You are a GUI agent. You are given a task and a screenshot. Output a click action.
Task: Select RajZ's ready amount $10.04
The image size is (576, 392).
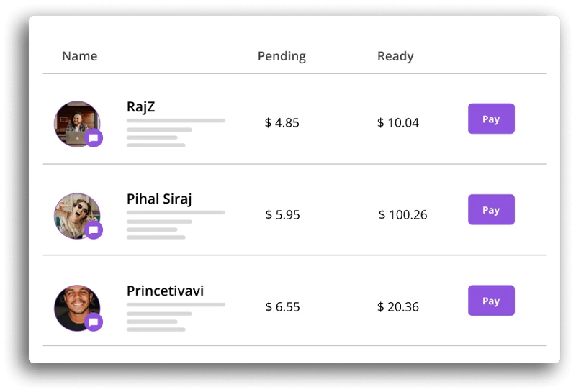click(x=398, y=122)
